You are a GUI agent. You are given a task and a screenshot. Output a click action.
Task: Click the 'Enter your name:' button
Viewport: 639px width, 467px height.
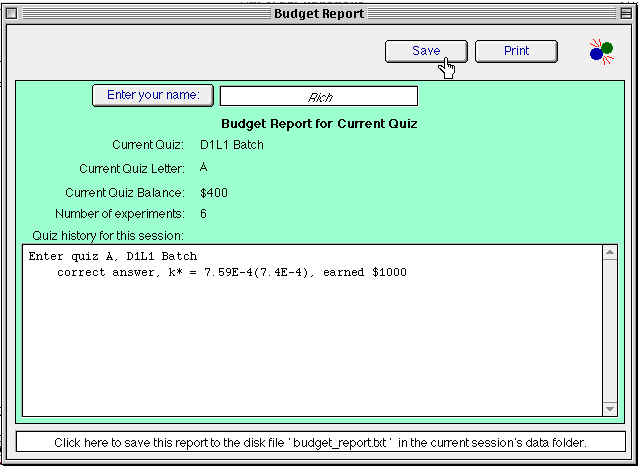tap(153, 95)
